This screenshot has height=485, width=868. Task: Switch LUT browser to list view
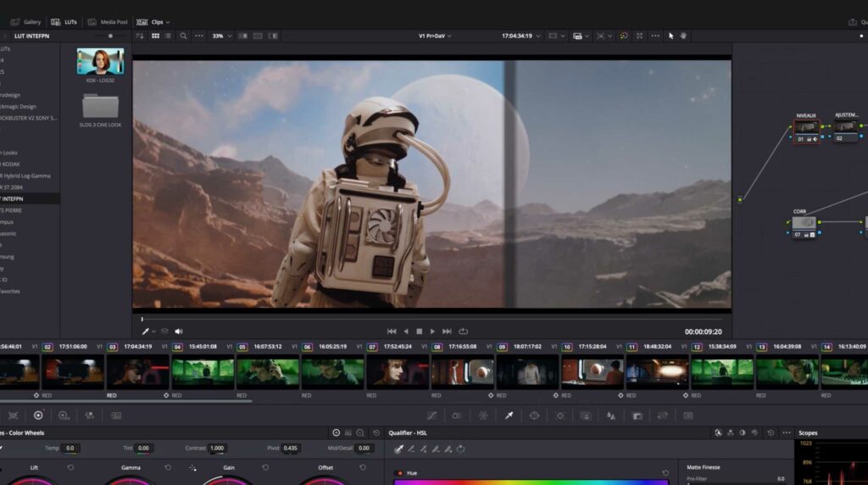click(169, 36)
